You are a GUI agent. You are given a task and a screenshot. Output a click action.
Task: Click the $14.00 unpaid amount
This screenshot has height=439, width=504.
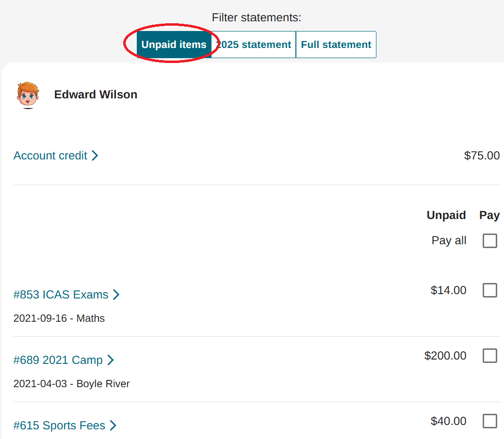[448, 290]
